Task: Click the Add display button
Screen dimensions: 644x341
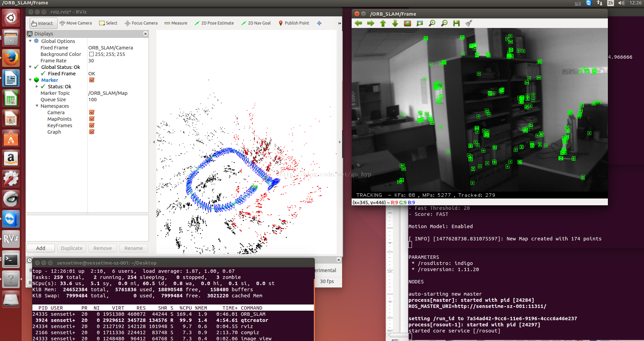Action: [x=41, y=248]
